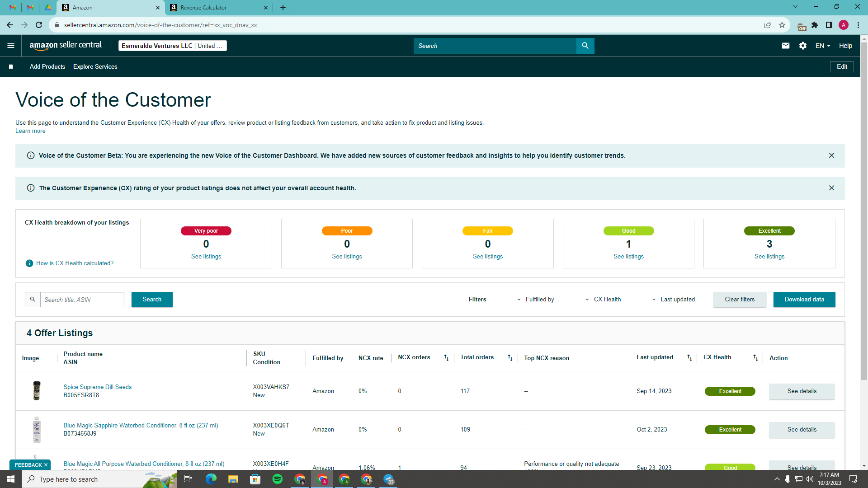
Task: Click the info icon next to CX Health calculated
Action: click(29, 263)
